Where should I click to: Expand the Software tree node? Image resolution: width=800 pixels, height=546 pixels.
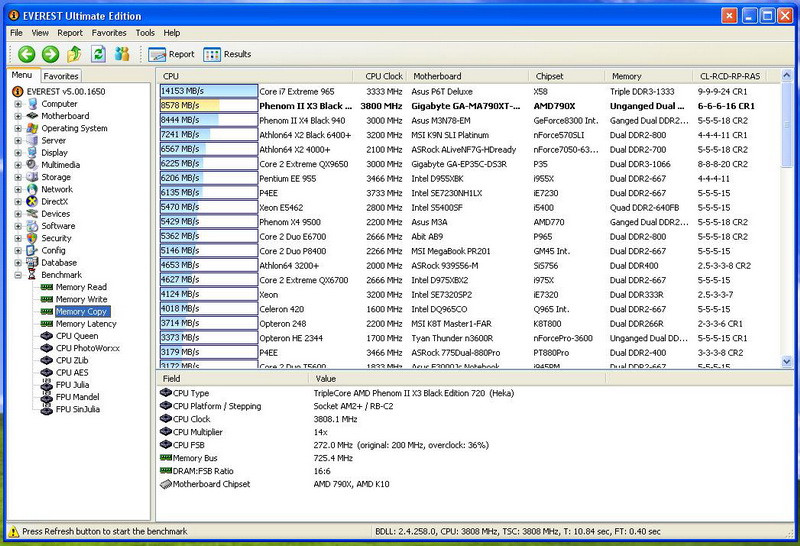[x=18, y=226]
